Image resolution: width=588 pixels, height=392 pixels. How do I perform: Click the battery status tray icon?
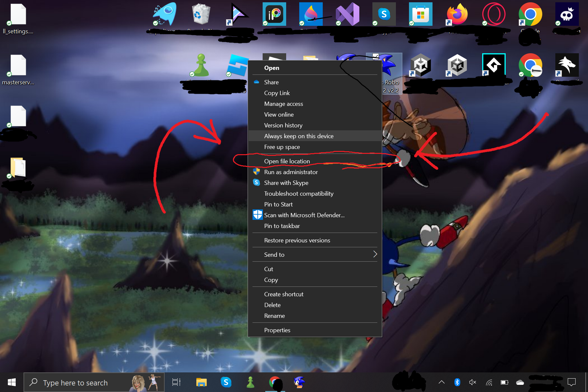[504, 382]
